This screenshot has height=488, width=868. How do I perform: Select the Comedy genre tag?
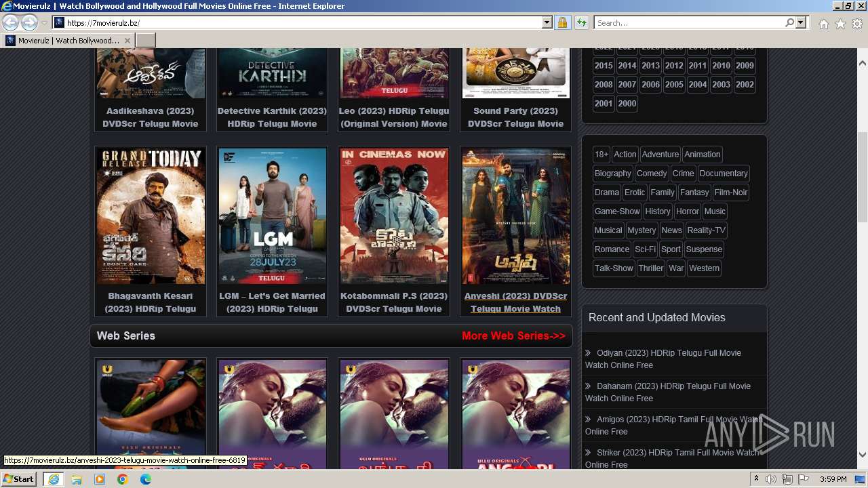pyautogui.click(x=652, y=174)
